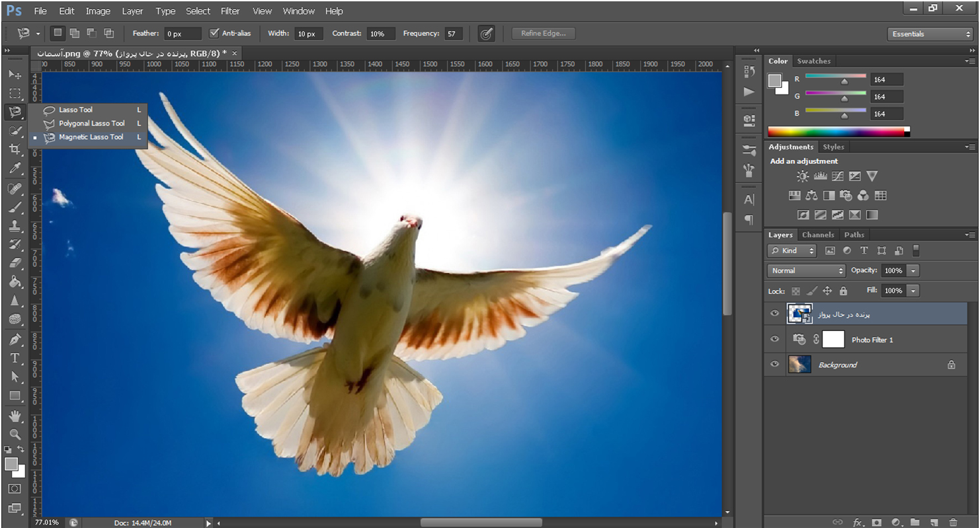Select the Pen tool
This screenshot has height=528, width=980.
pyautogui.click(x=15, y=340)
